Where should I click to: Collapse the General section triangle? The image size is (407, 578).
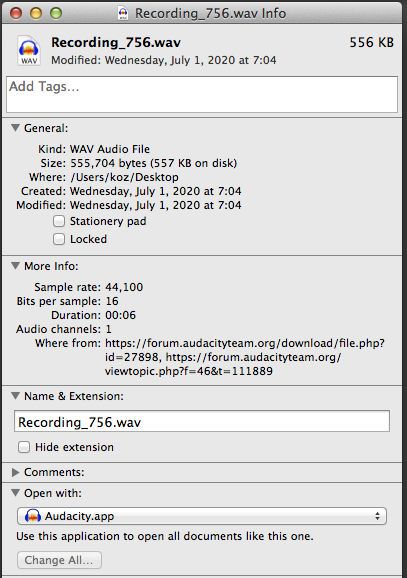point(15,128)
